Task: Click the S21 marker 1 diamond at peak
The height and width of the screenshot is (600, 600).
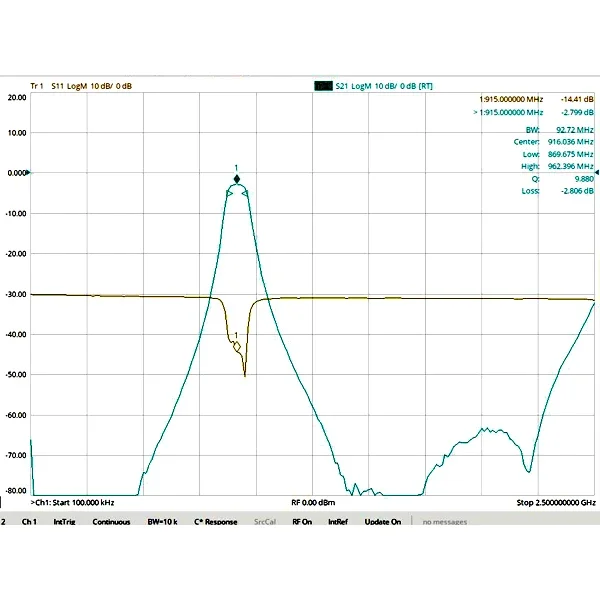Action: 237,179
